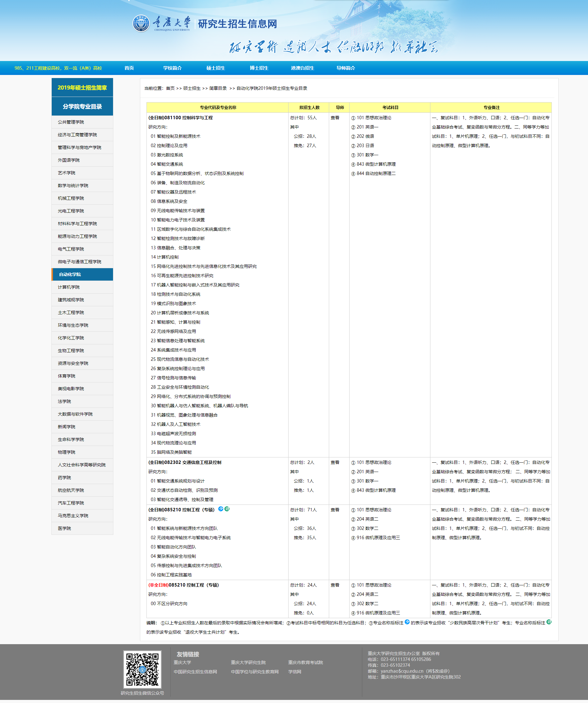Select 计算机学院 in the sidebar
Screen dimensions: 588x703
coord(82,287)
